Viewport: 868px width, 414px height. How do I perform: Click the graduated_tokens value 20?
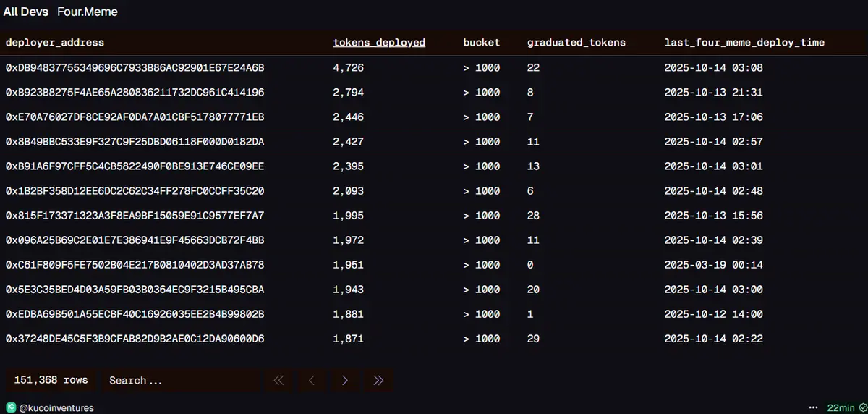point(534,290)
